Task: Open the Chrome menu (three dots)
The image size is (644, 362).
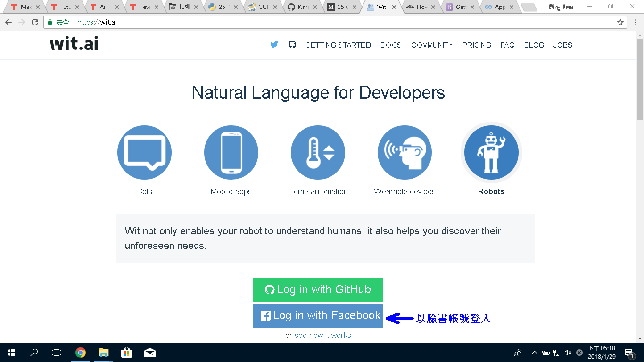Action: click(635, 22)
